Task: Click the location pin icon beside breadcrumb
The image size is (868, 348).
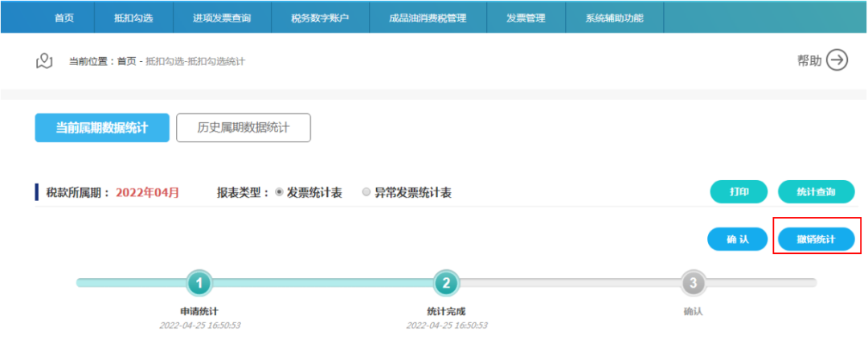Action: [x=44, y=61]
